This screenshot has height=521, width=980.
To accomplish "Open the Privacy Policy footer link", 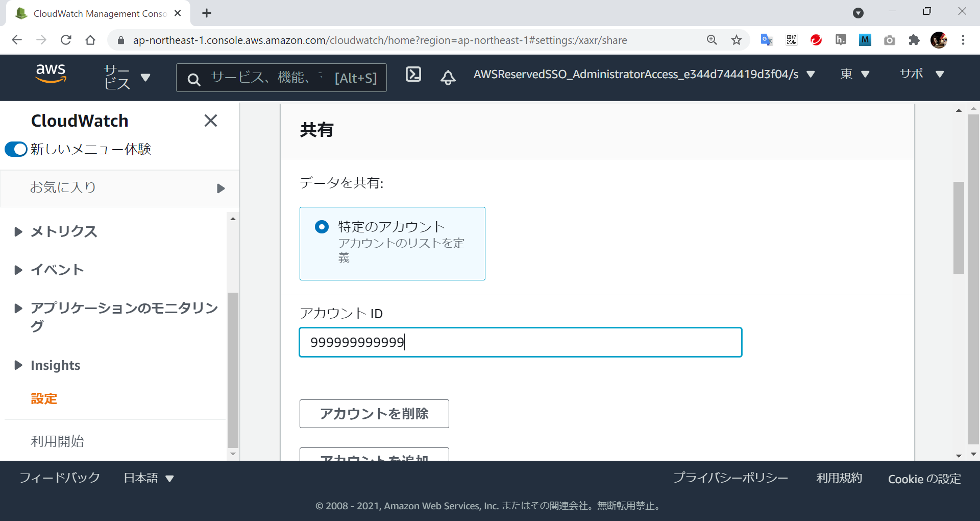I will 730,478.
